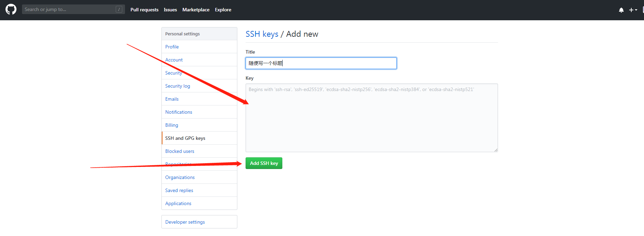Click the Personal settings header

pos(199,34)
